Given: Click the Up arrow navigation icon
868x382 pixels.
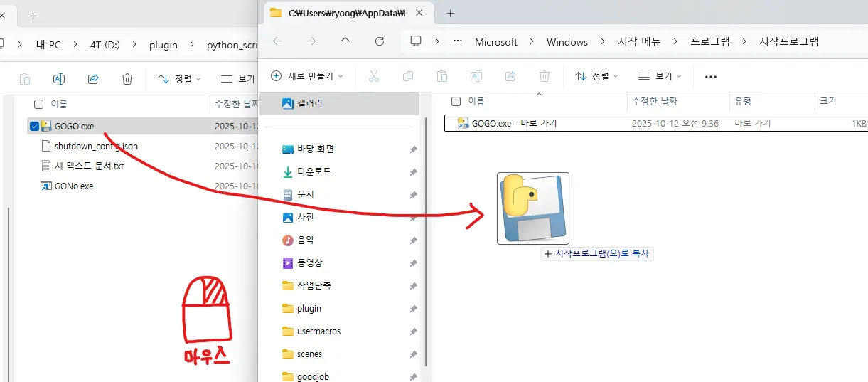Looking at the screenshot, I should click(345, 41).
